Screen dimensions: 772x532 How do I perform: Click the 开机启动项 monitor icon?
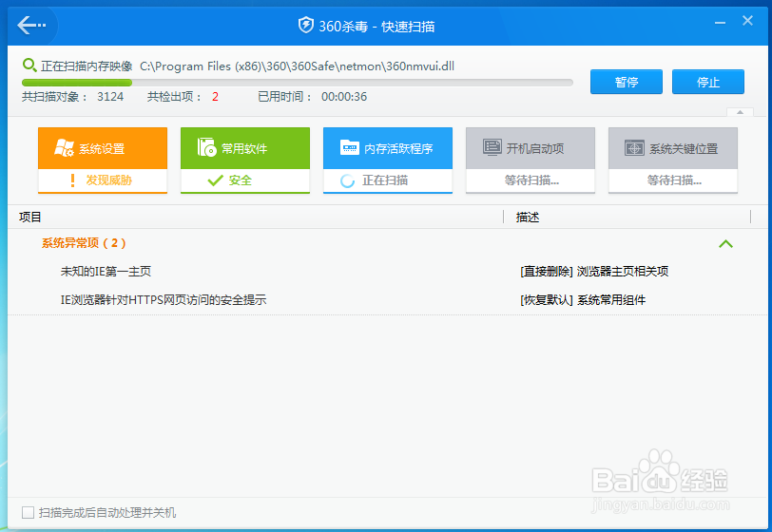(x=492, y=147)
